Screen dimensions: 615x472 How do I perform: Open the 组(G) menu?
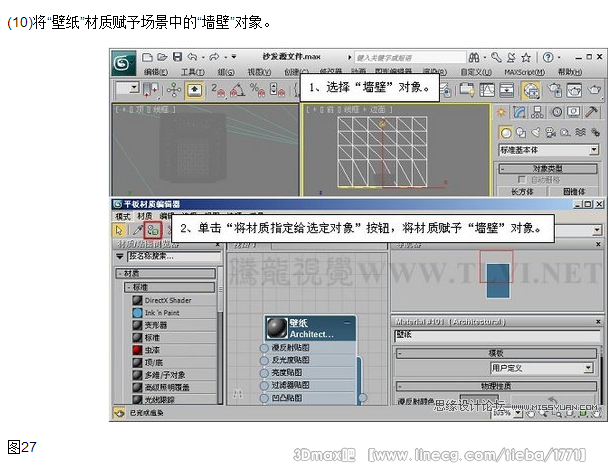click(x=226, y=72)
